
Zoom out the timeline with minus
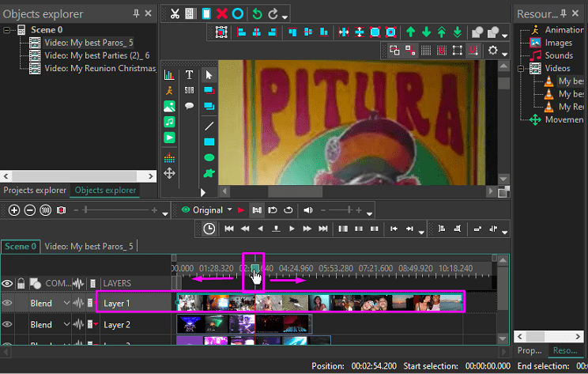tap(29, 210)
